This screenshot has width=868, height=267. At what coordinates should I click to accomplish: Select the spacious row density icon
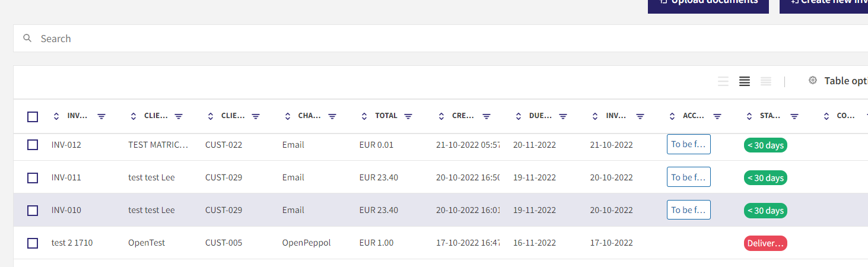tap(723, 81)
